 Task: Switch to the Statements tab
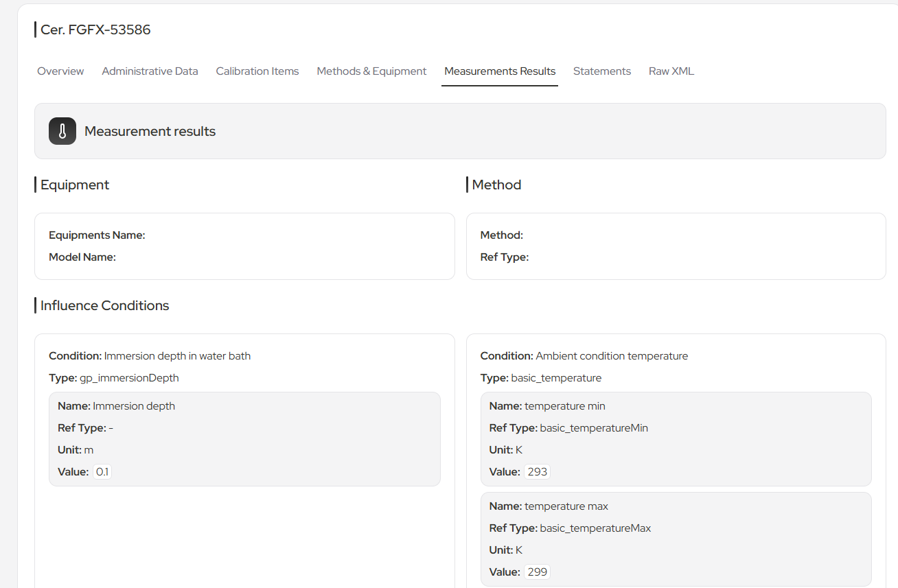click(x=601, y=71)
